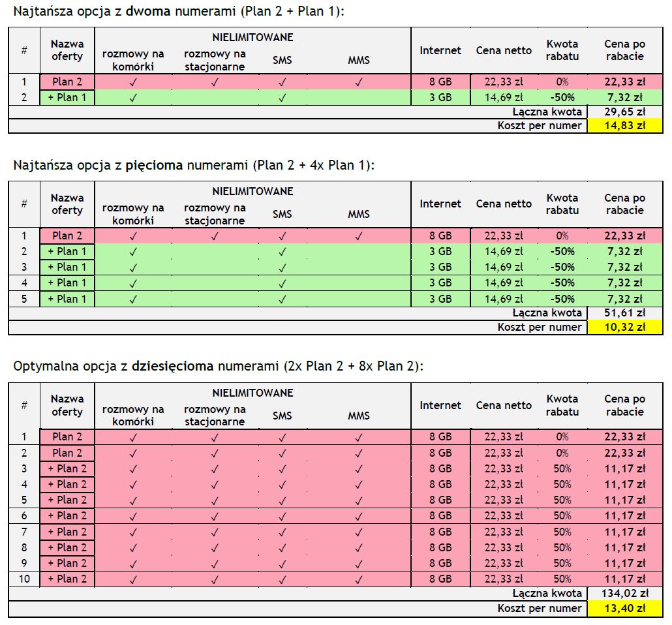Click "8 GB" in row 6 of ten-number table
This screenshot has height=625, width=672.
440,515
